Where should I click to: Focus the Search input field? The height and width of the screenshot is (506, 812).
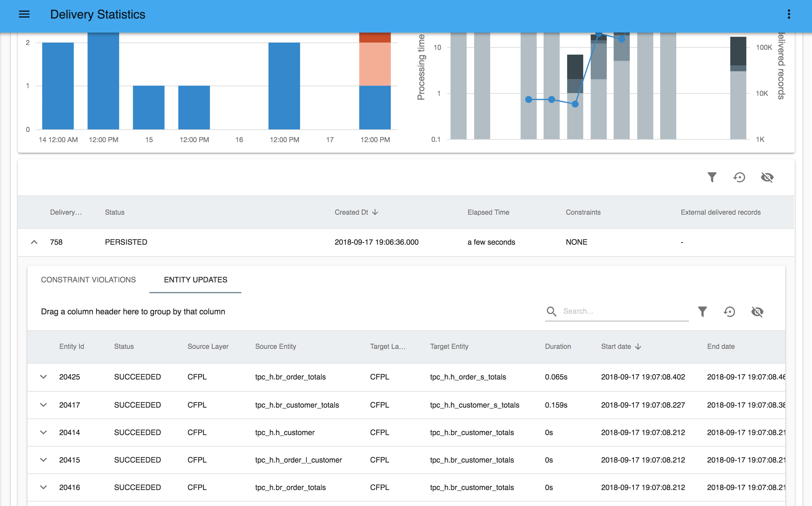tap(625, 311)
